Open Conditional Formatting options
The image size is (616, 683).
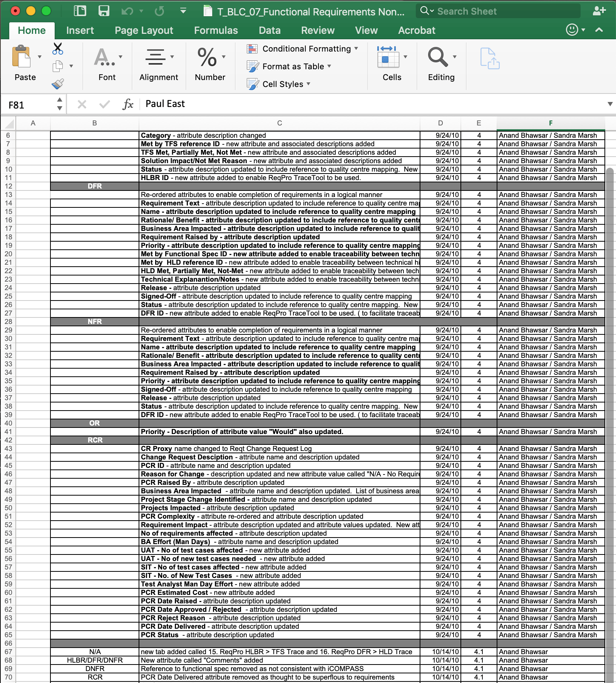[303, 48]
